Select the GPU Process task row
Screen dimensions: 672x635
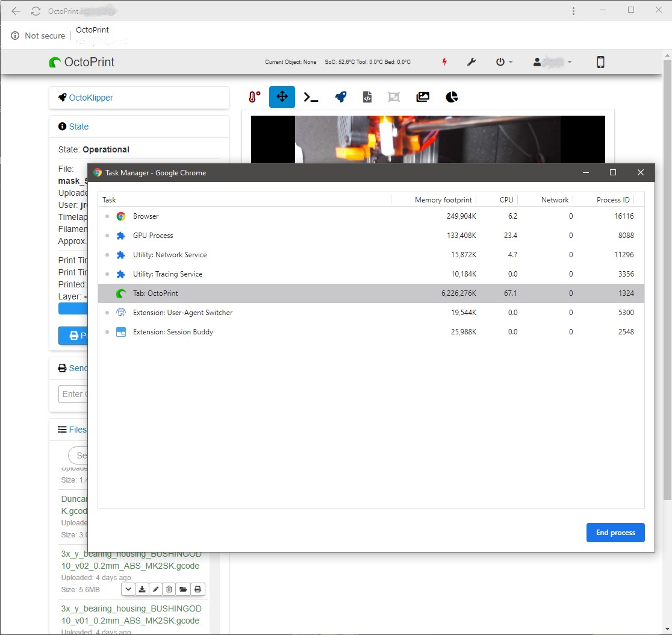(x=371, y=236)
